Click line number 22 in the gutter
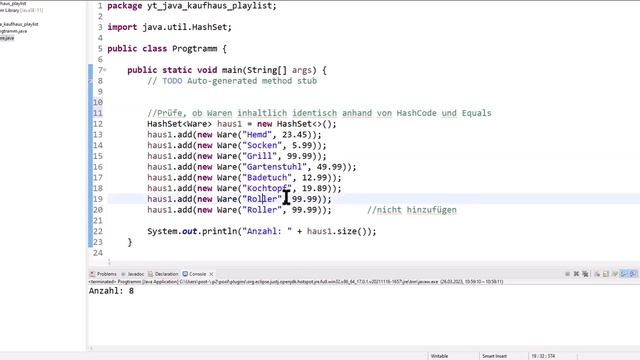640x360 pixels. pos(98,231)
